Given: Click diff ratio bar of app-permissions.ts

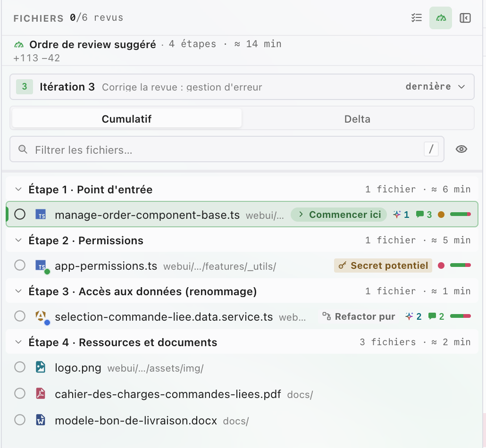Looking at the screenshot, I should tap(460, 265).
